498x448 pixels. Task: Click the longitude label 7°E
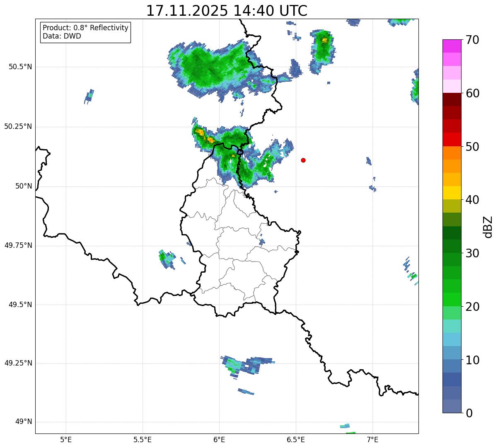click(x=372, y=439)
